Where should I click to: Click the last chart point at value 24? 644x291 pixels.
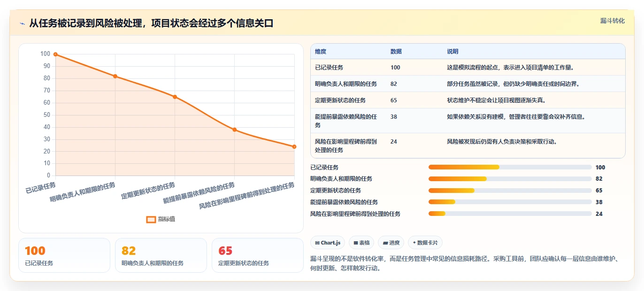point(294,146)
